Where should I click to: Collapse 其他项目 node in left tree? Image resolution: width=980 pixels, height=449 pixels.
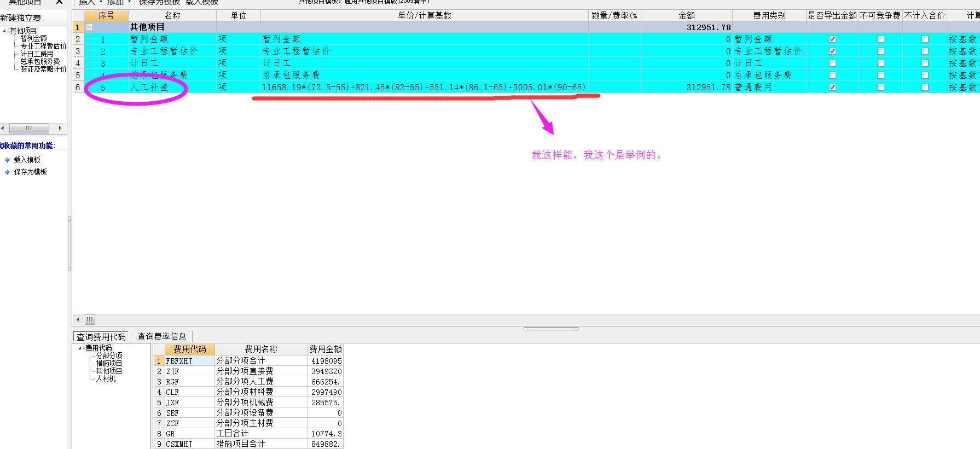point(4,31)
